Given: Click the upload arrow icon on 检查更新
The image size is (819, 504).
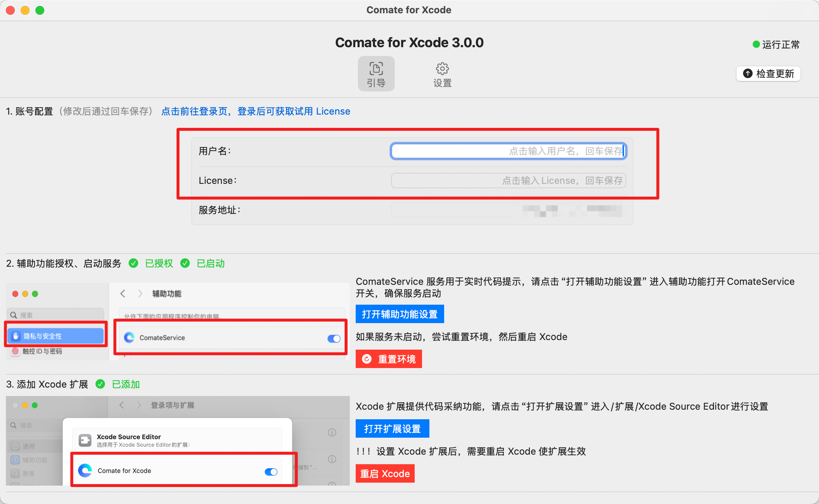Looking at the screenshot, I should pyautogui.click(x=748, y=73).
